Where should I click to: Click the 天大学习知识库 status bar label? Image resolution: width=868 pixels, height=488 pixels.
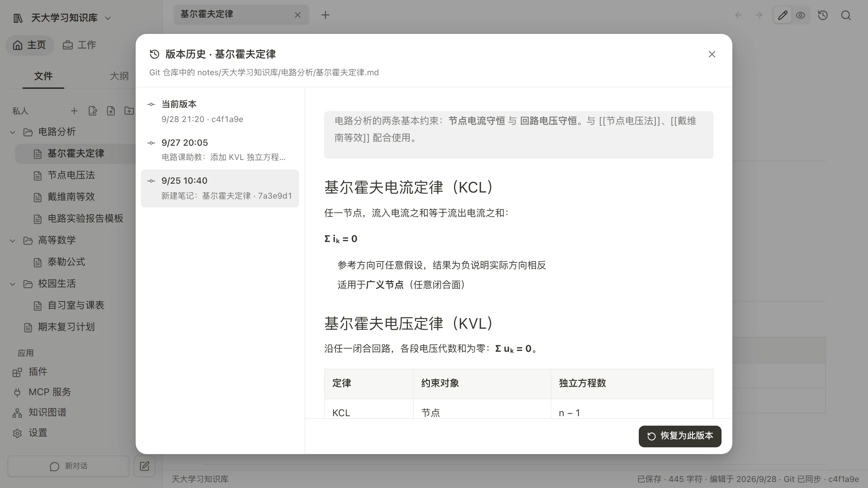point(200,479)
